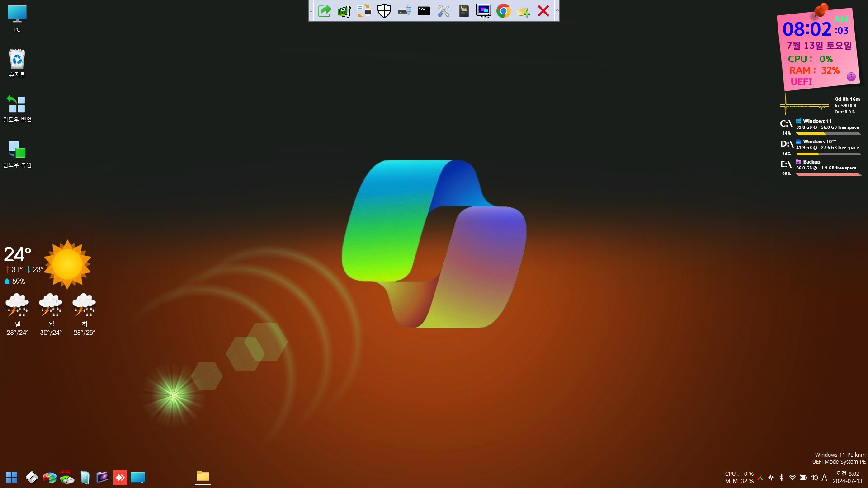Click the 7월 13일 토요일 date text

819,46
